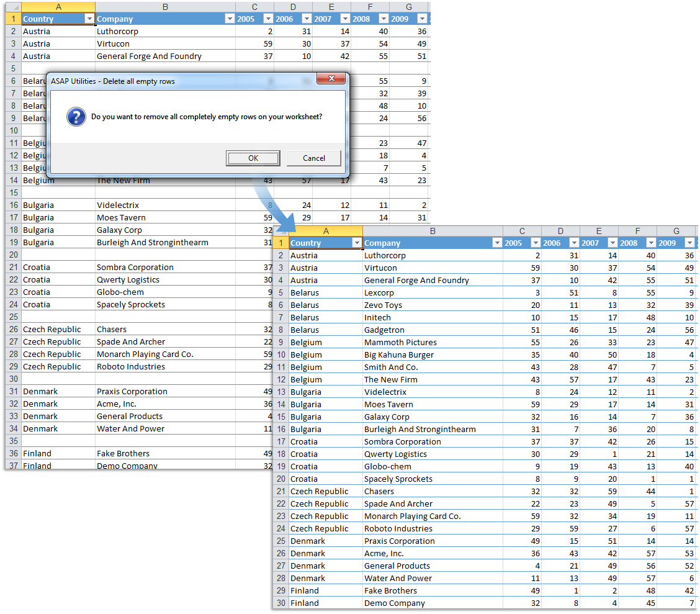Open the 2007 filter dropdown in the top sheet
Image resolution: width=700 pixels, height=614 pixels.
[344, 19]
